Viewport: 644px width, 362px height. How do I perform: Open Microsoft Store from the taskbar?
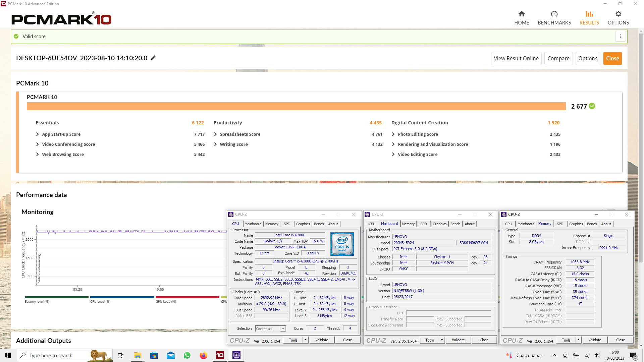pyautogui.click(x=154, y=355)
